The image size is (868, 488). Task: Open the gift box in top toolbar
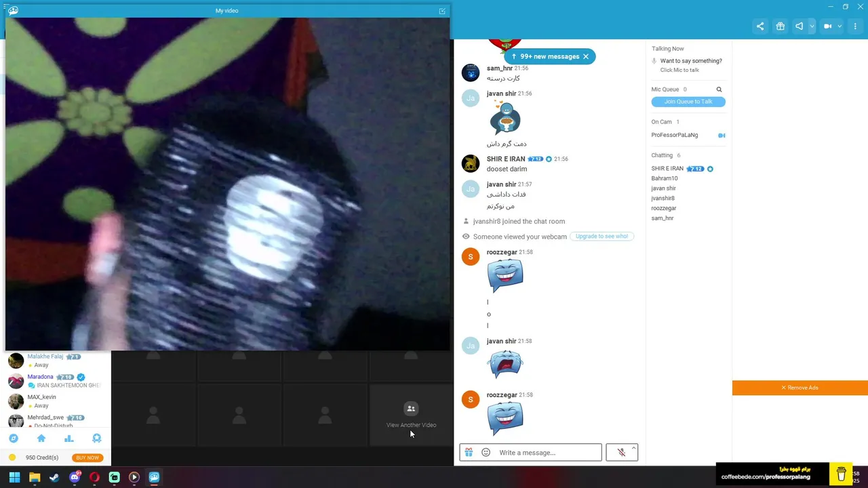pos(781,26)
